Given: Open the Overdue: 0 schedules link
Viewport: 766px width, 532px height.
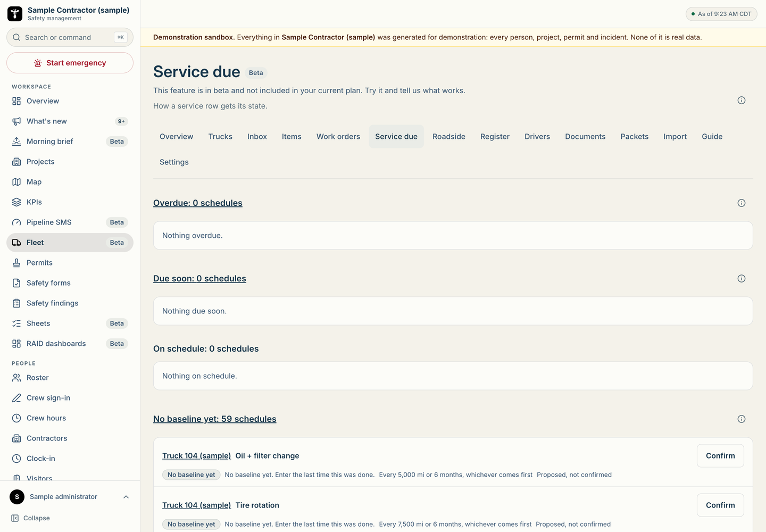Looking at the screenshot, I should (198, 203).
